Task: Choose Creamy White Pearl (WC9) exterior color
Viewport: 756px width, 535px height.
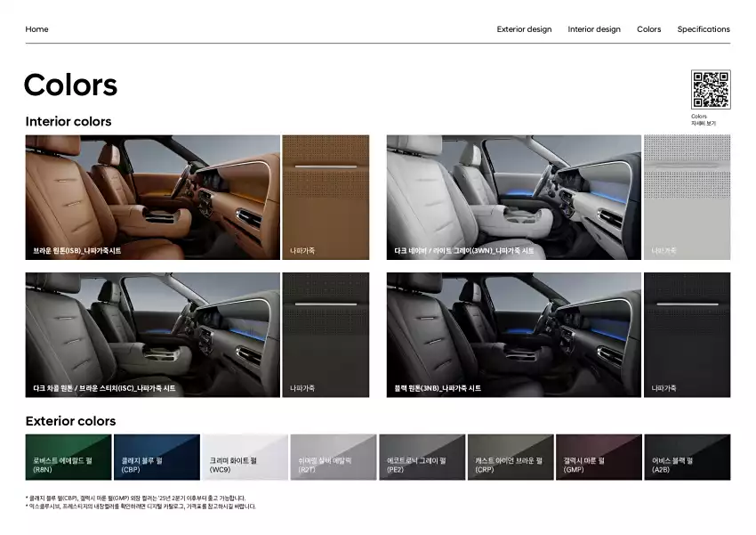Action: tap(245, 457)
